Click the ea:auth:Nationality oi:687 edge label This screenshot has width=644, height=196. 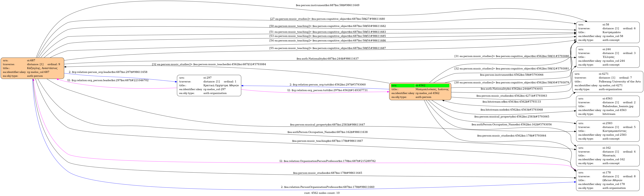[327, 59]
